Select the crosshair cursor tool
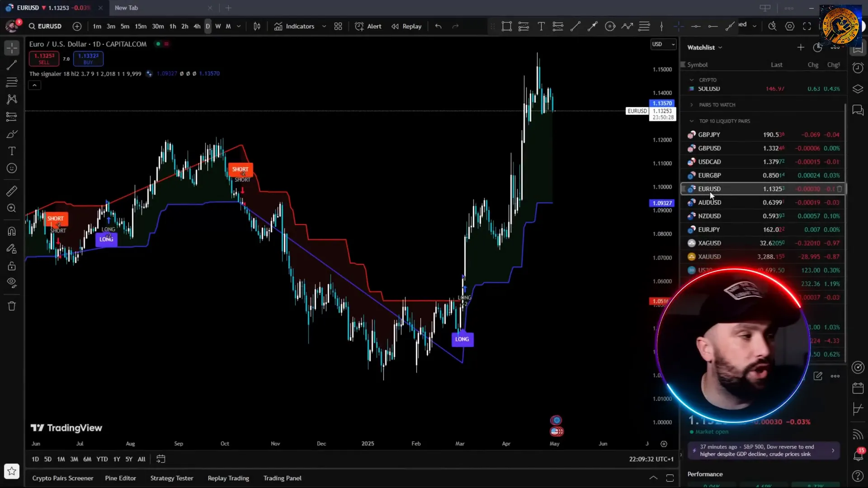This screenshot has width=868, height=488. click(x=12, y=47)
